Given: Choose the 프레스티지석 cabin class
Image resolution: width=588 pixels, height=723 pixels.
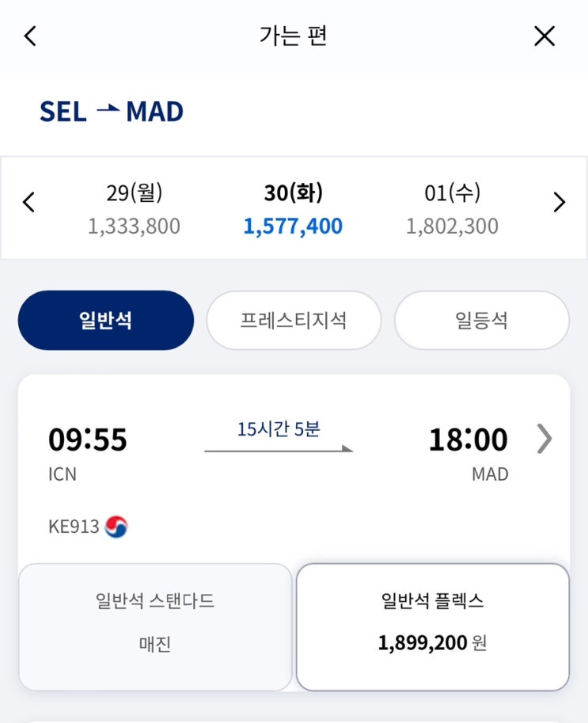Looking at the screenshot, I should pyautogui.click(x=294, y=321).
